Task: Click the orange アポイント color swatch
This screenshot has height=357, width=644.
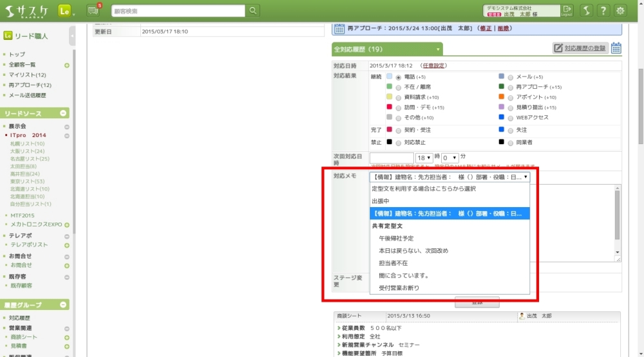Action: tap(501, 97)
